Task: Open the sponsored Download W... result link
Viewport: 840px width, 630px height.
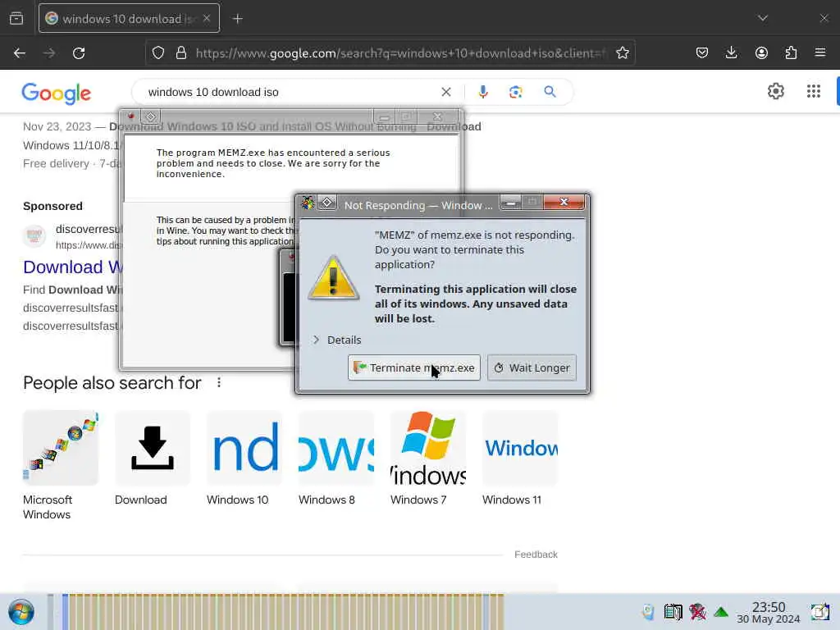Action: (x=73, y=267)
